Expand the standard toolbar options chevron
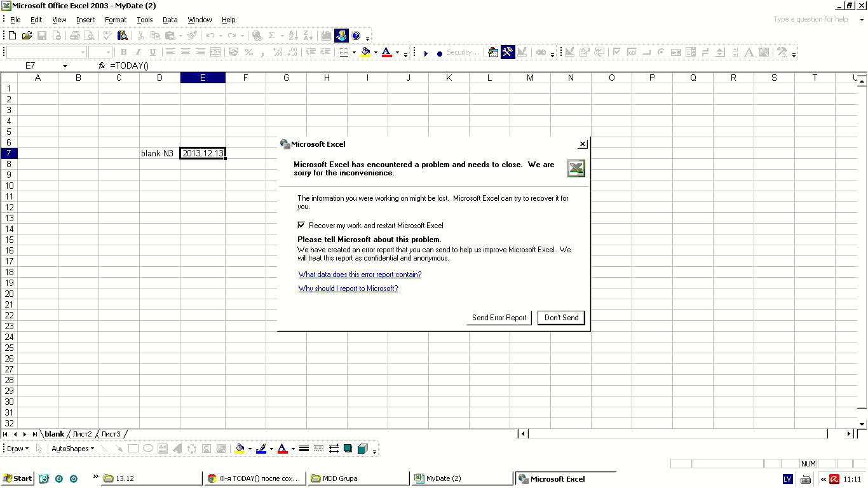Screen dimensions: 868x488 [367, 37]
